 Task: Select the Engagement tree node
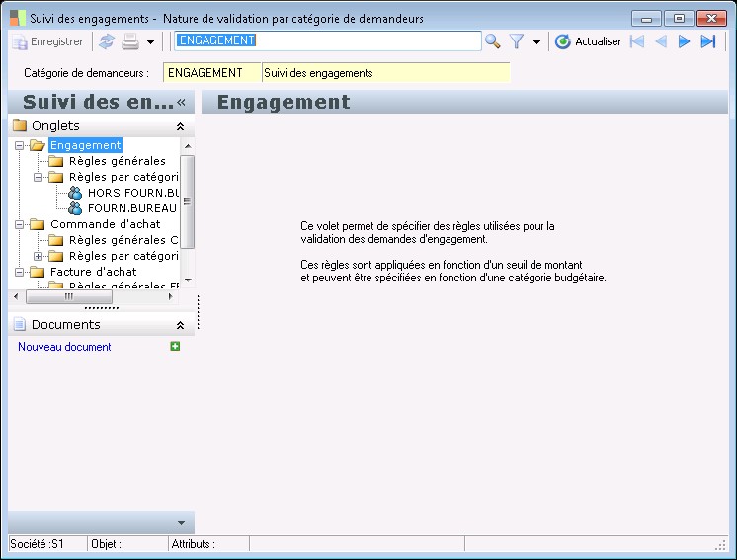click(x=86, y=145)
